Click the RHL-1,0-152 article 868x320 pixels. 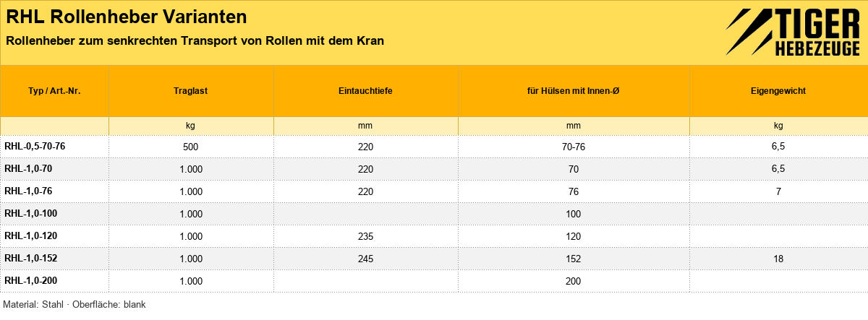coord(31,259)
